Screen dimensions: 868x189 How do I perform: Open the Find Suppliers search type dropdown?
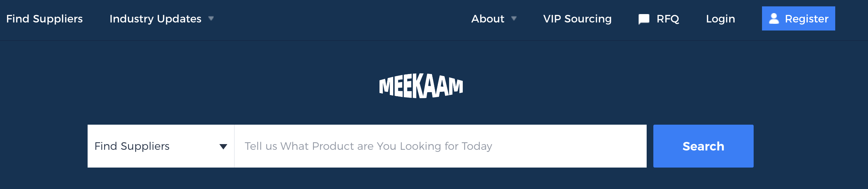click(x=160, y=146)
